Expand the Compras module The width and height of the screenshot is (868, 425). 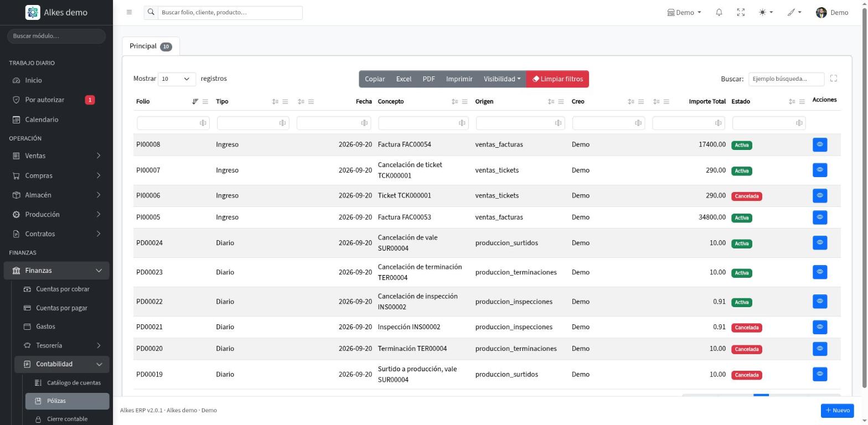[x=56, y=175]
